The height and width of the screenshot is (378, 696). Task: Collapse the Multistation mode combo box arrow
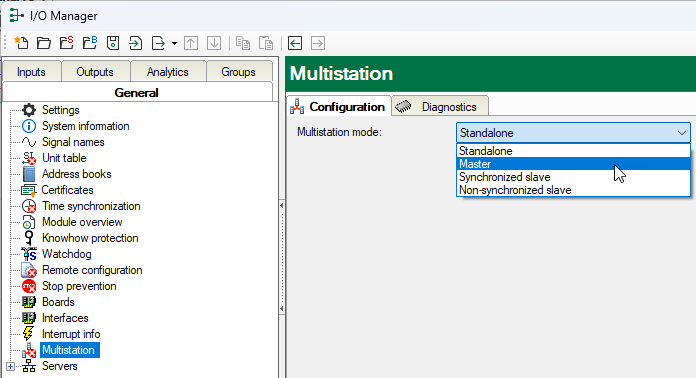pos(682,133)
